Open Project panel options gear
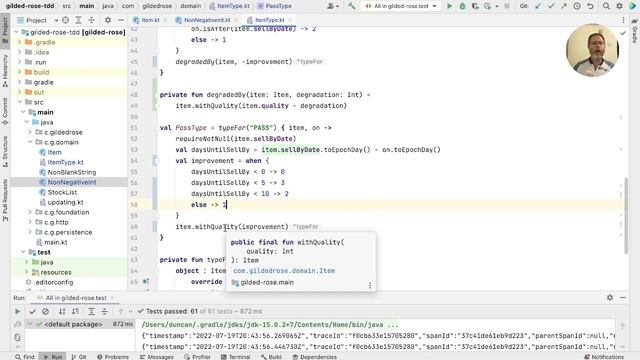 [x=108, y=20]
